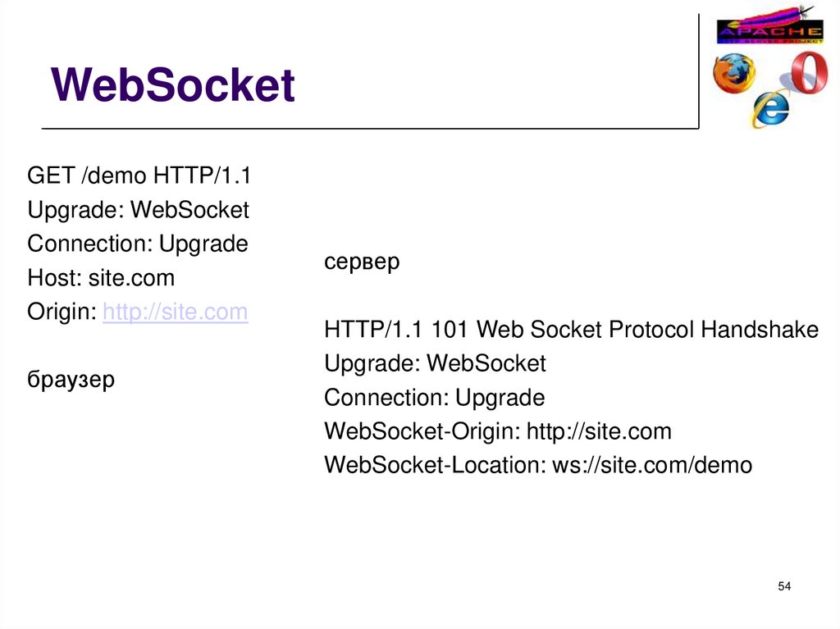Select Upgrade: WebSocket line above Host line
This screenshot has height=629, width=840.
[138, 210]
